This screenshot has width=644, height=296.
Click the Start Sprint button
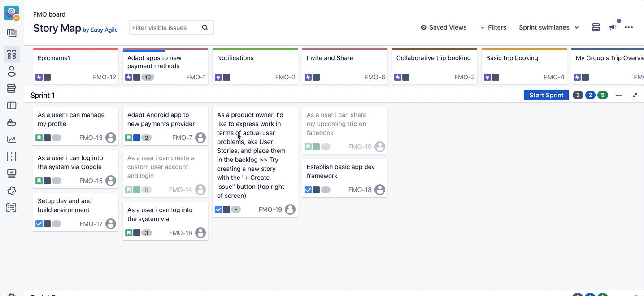coord(546,95)
